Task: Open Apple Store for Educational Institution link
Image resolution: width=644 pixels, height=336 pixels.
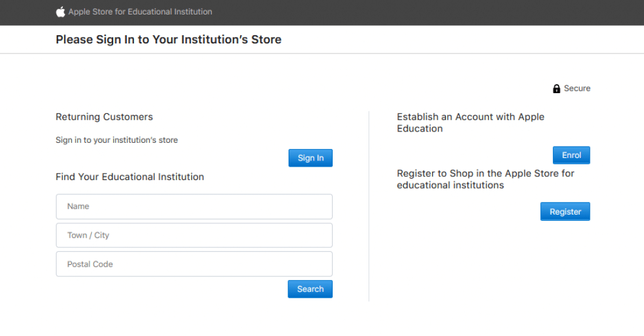Action: (x=140, y=12)
